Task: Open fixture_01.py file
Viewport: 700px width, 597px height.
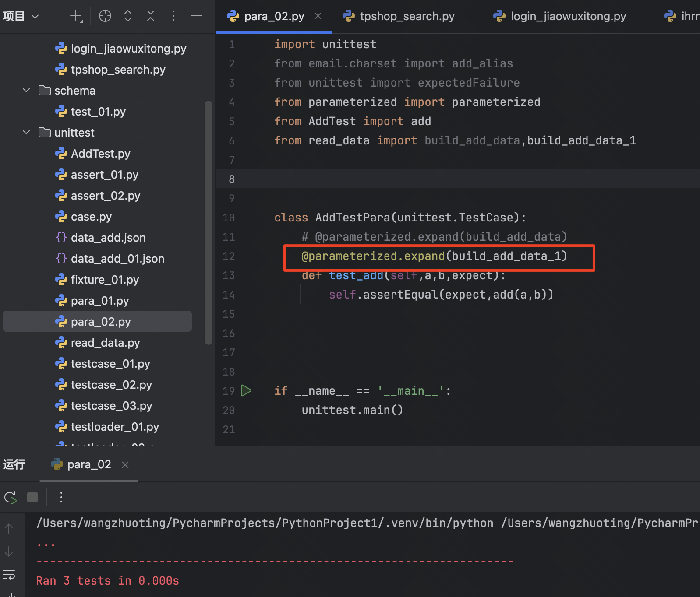Action: click(x=97, y=280)
